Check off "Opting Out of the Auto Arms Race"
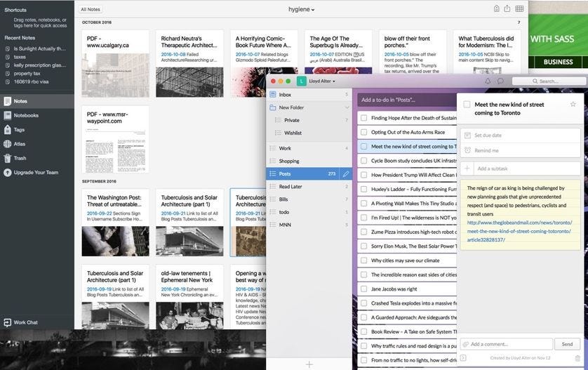The width and height of the screenshot is (588, 370). click(363, 132)
